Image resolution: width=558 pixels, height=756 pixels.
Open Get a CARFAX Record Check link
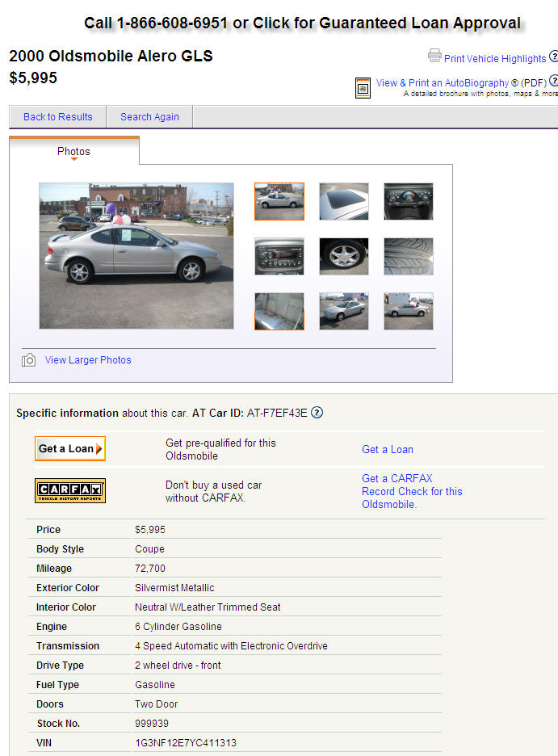[412, 491]
